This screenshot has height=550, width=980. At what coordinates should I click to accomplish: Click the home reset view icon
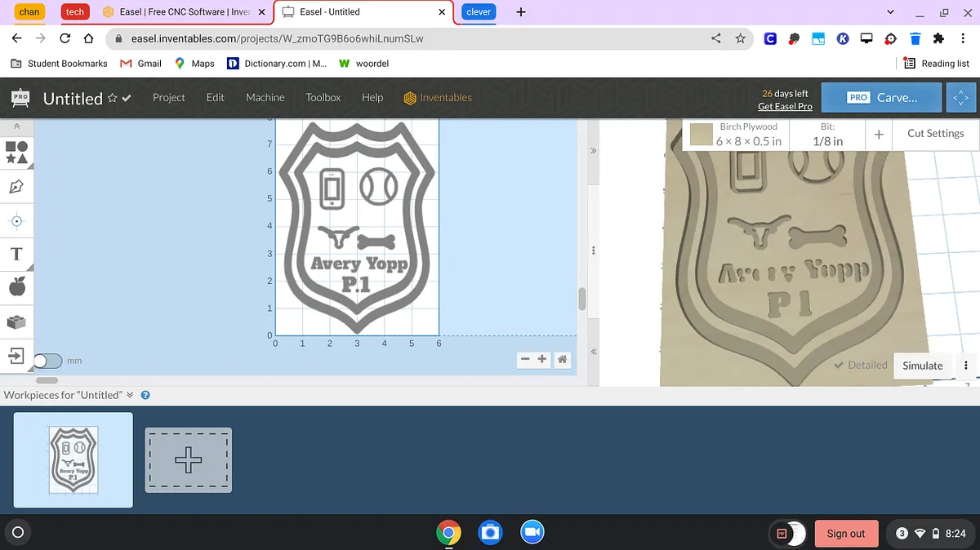pos(562,359)
